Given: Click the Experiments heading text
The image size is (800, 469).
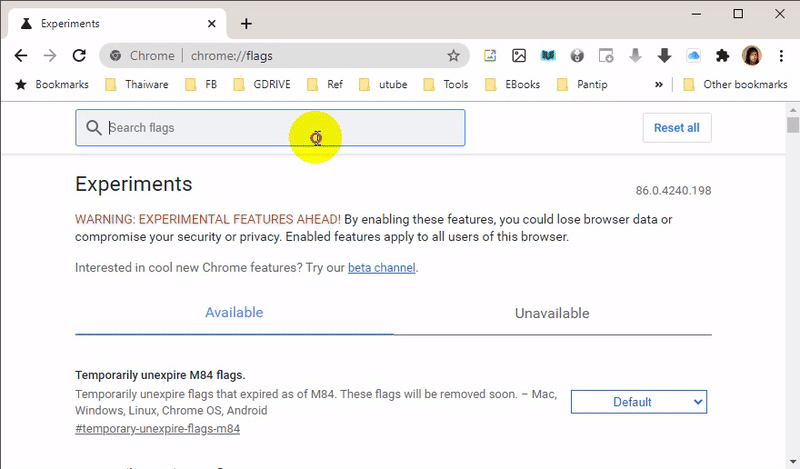Looking at the screenshot, I should (134, 184).
